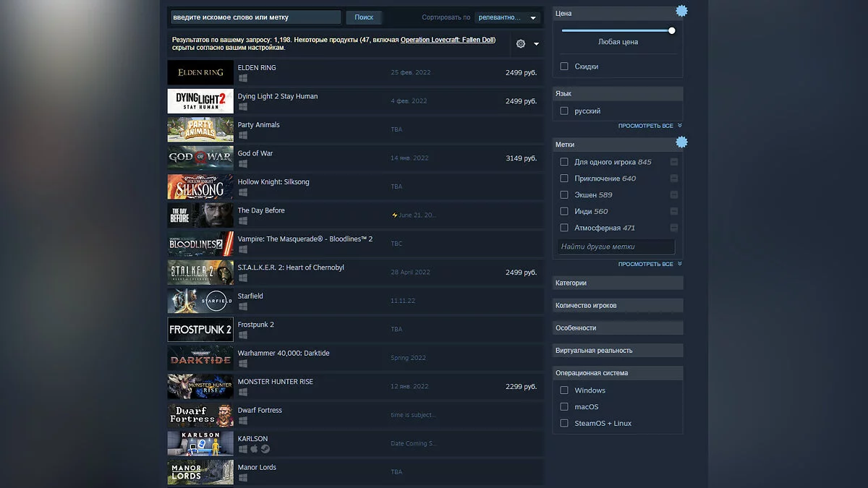Expand the Виртуальная реальность filter section
868x488 pixels.
[618, 351]
